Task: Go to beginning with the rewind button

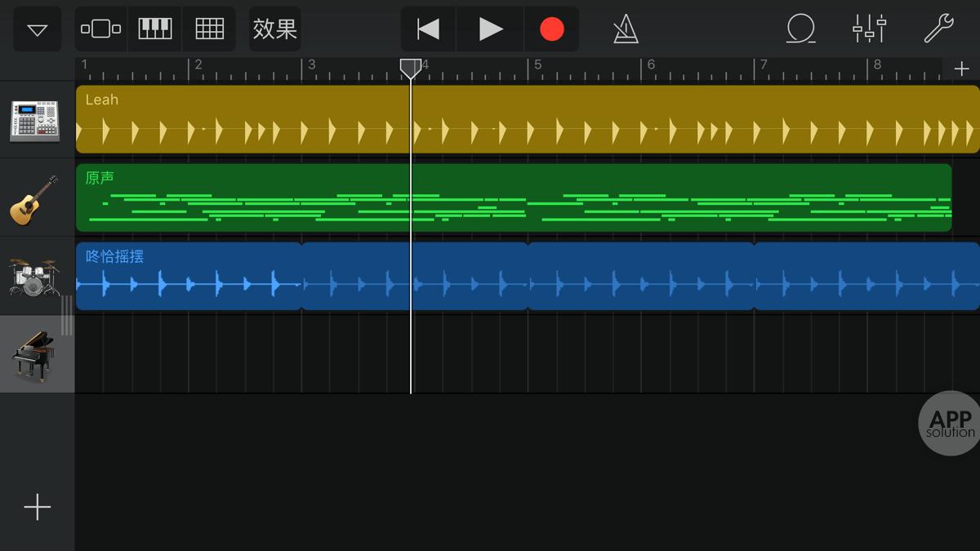Action: coord(428,29)
